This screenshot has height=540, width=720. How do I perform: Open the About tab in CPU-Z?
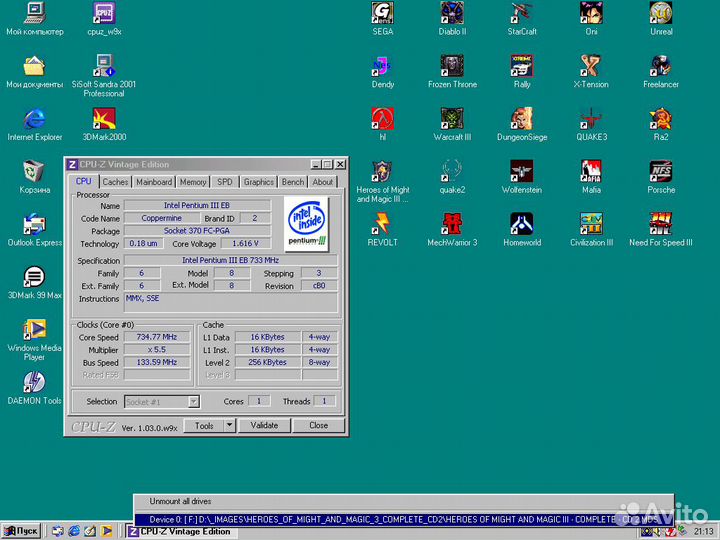(322, 182)
